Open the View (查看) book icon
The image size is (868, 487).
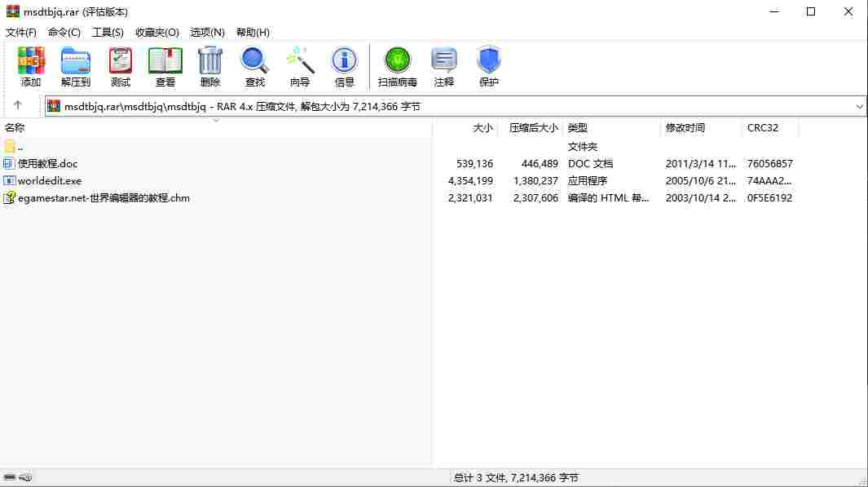pyautogui.click(x=165, y=61)
